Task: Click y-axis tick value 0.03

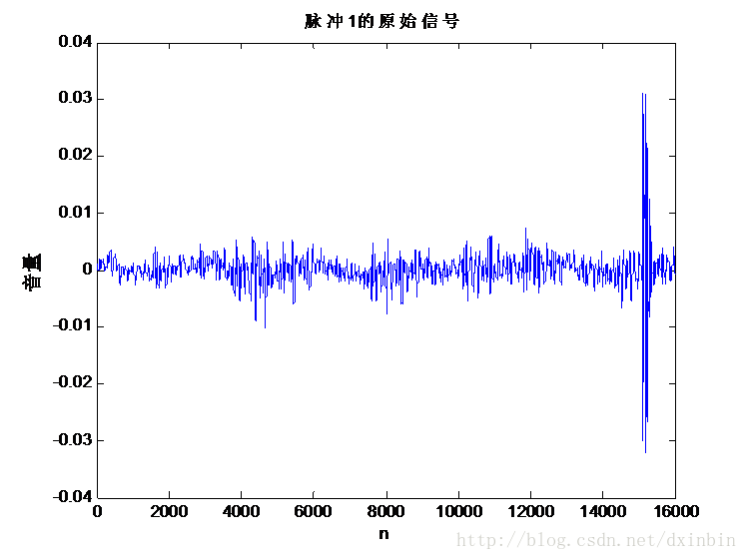Action: (x=75, y=98)
